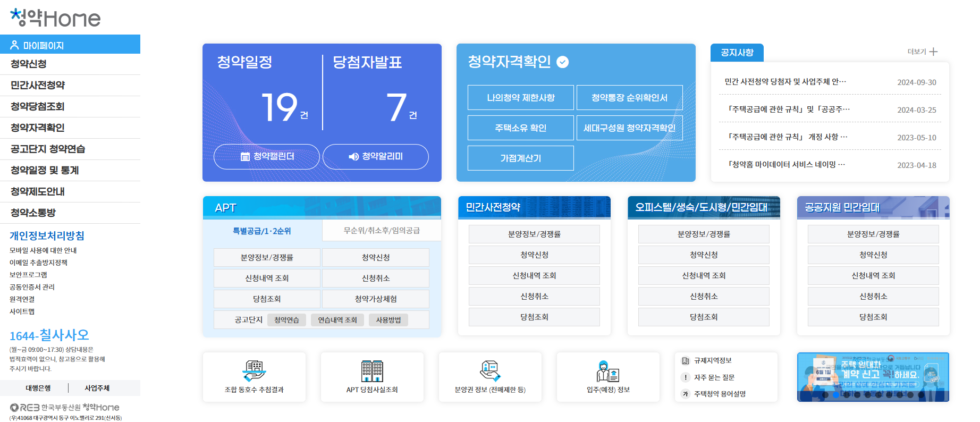
Task: Open 분양권 정보 (전매제한 등) icon
Action: [490, 371]
